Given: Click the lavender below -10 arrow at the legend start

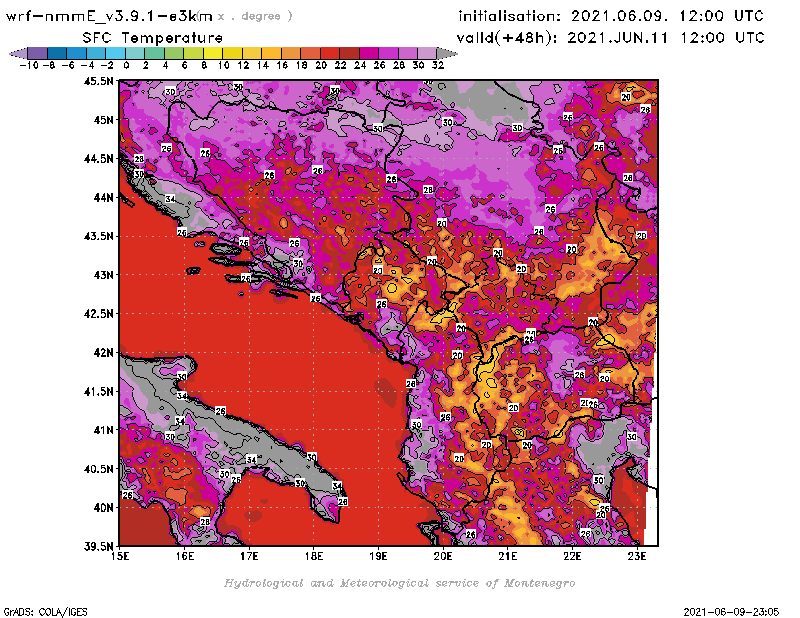Looking at the screenshot, I should (x=19, y=53).
